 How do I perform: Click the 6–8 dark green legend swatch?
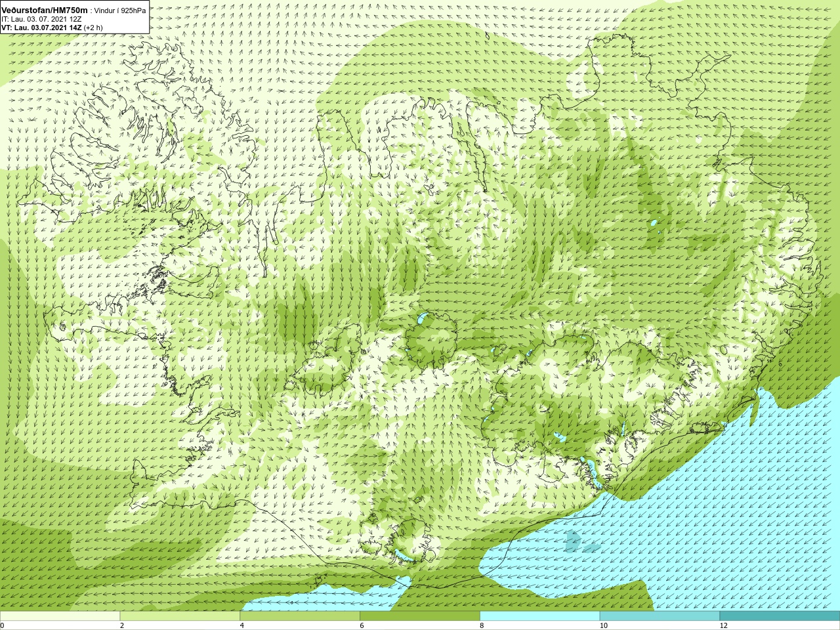click(x=420, y=616)
